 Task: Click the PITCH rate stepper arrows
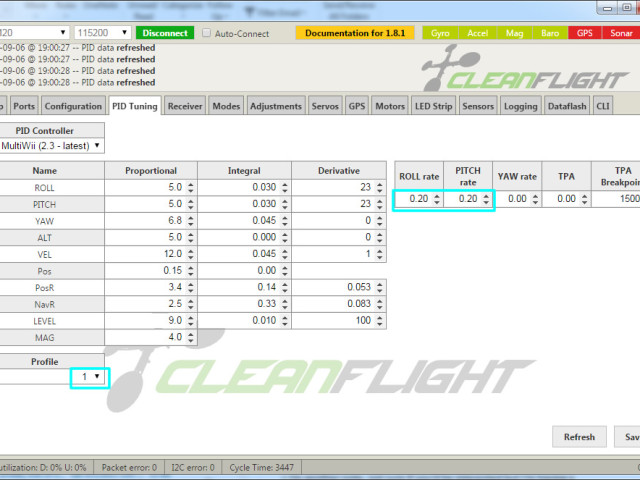coord(486,199)
